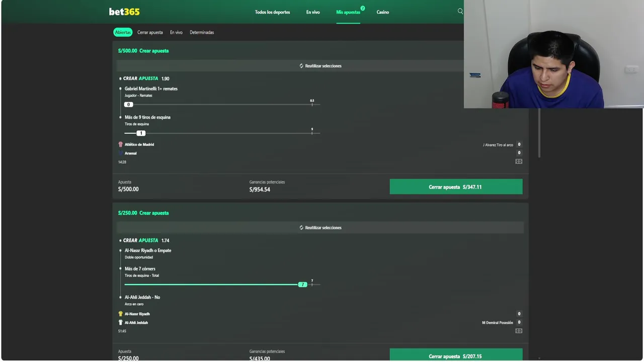This screenshot has height=362, width=644.
Task: Switch to Determinadas tab
Action: coord(202,32)
